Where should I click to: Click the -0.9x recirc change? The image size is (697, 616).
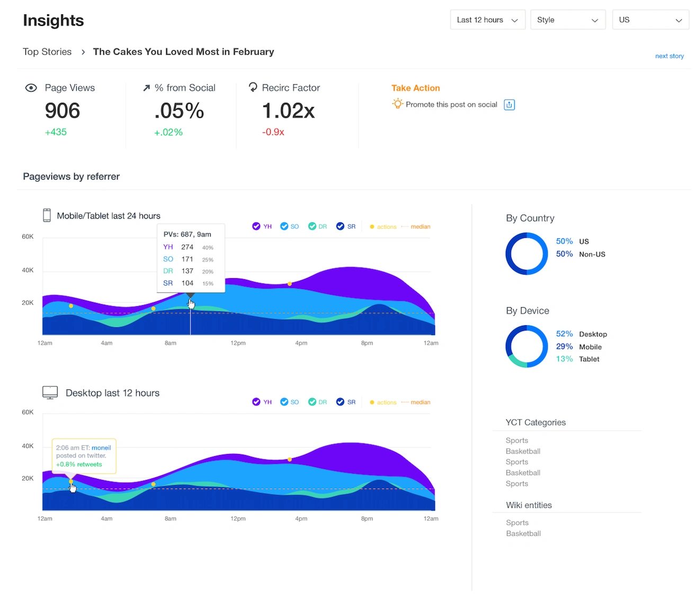(273, 132)
